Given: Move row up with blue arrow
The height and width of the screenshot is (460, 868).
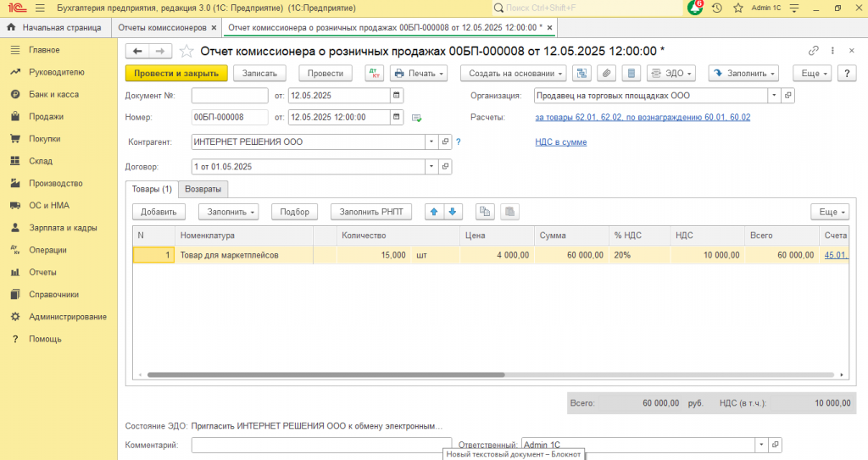Looking at the screenshot, I should point(434,212).
